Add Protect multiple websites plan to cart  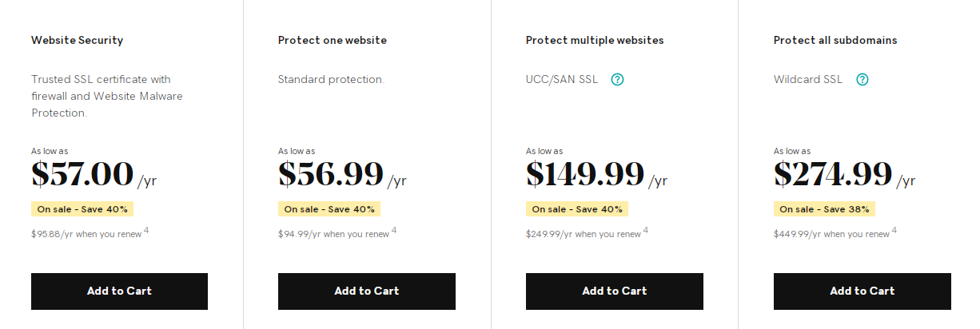(x=615, y=291)
